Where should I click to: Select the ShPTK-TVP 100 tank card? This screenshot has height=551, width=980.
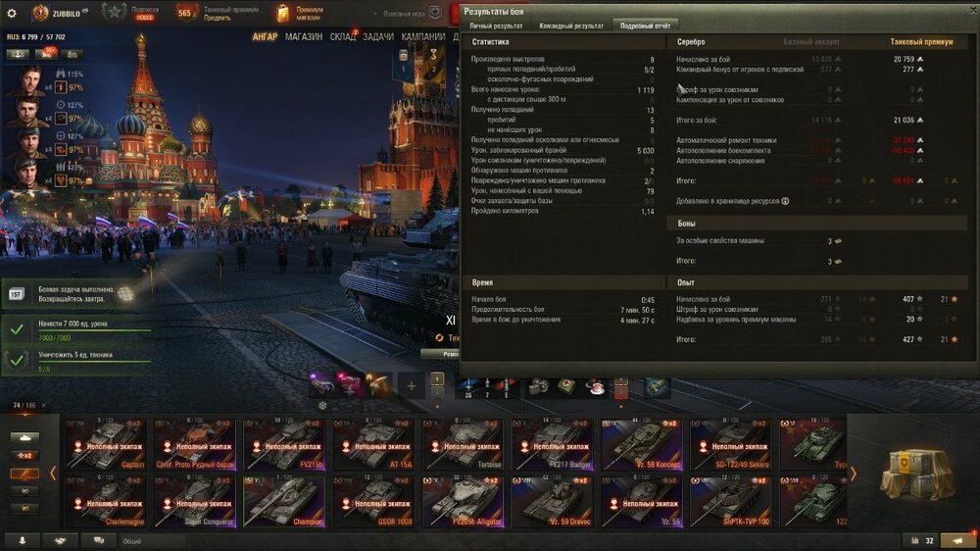tap(731, 501)
